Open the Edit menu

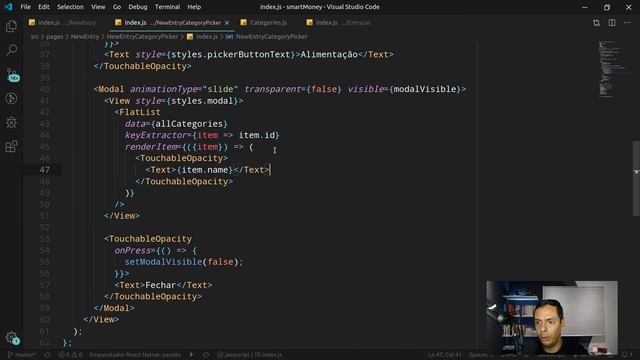[44, 7]
